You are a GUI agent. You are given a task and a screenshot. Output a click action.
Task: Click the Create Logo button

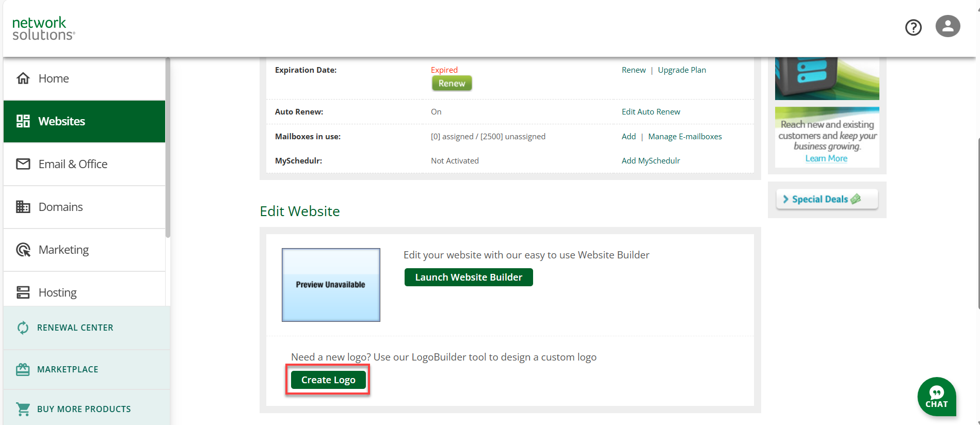[328, 380]
